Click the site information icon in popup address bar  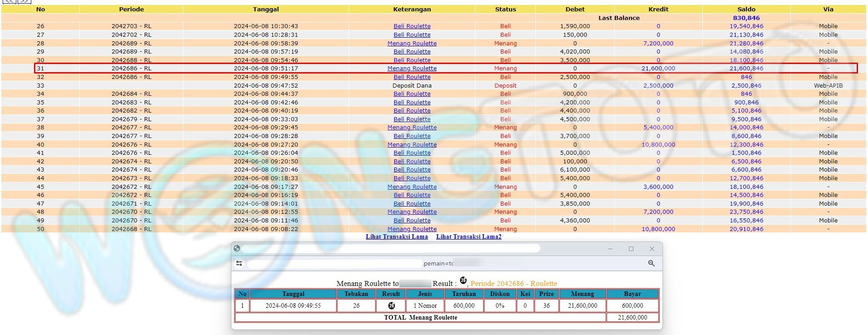pyautogui.click(x=239, y=263)
